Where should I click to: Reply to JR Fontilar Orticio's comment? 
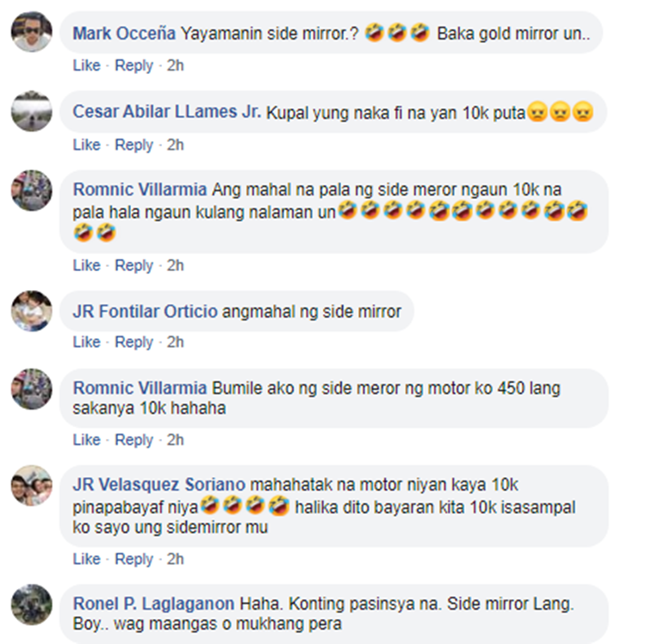click(134, 342)
